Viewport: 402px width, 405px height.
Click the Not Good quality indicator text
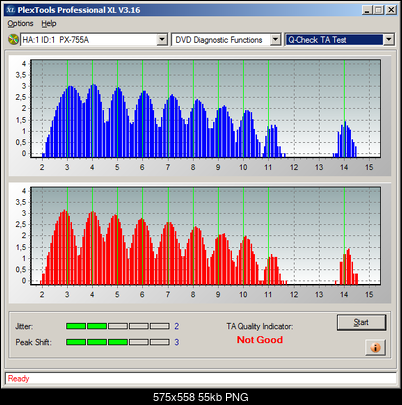(x=260, y=340)
